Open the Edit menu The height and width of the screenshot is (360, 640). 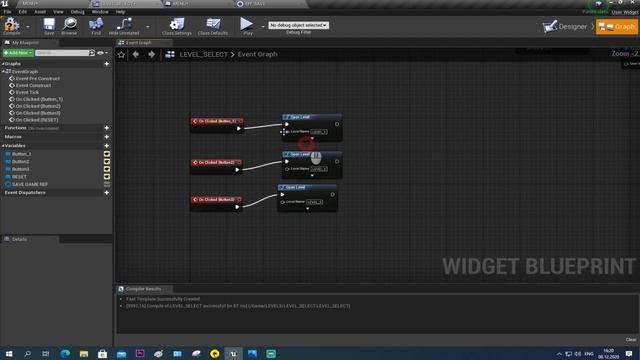[22, 12]
